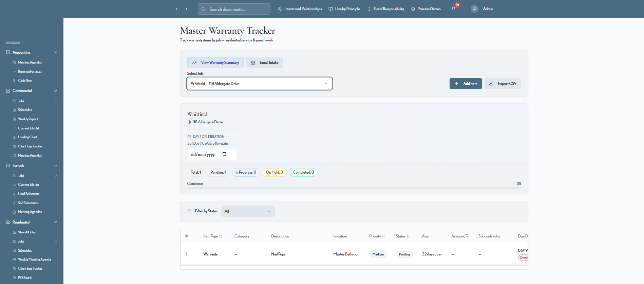
Task: Go back with the left arrow icon
Action: tap(176, 9)
